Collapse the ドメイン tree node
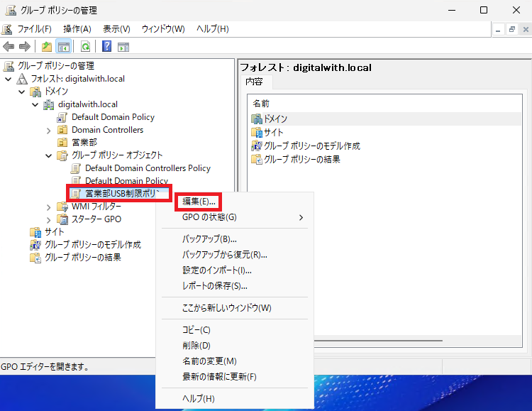 coord(22,92)
